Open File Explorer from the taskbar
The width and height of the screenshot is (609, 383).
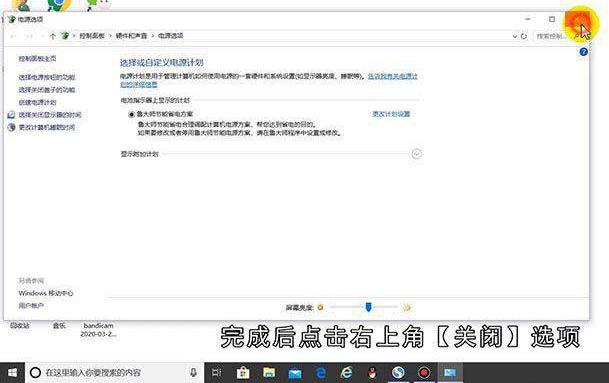(x=269, y=373)
